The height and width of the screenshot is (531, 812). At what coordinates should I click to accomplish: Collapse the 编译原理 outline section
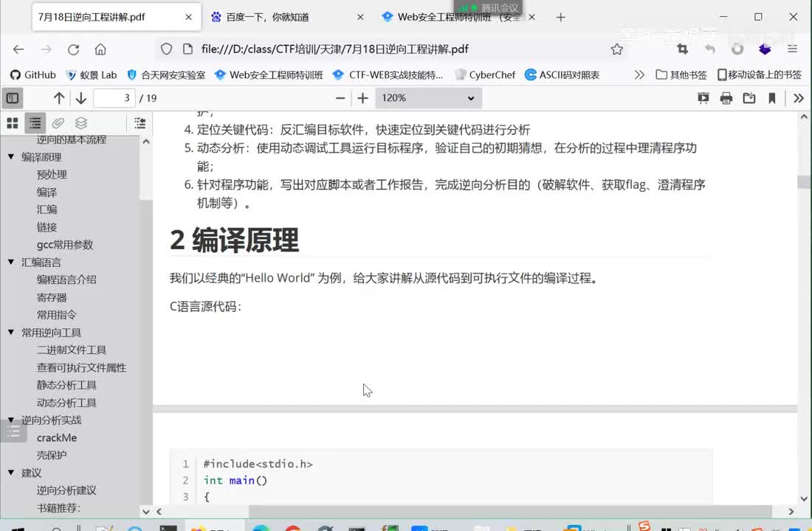coord(11,156)
